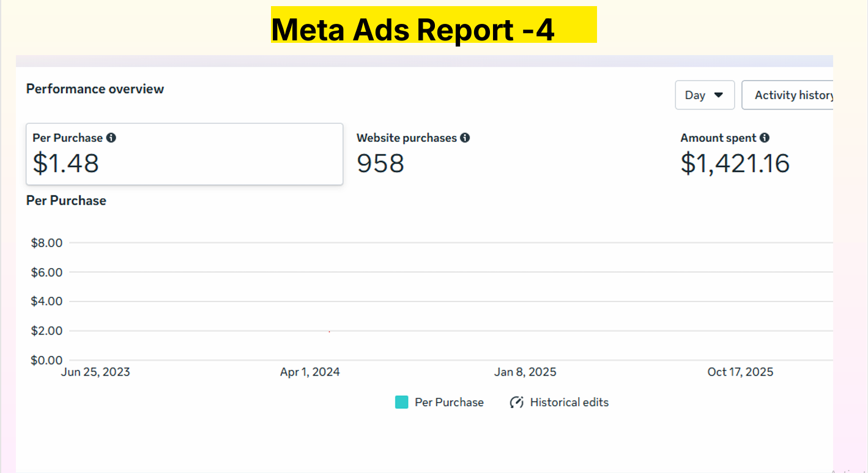Viewport: 868px width, 473px height.
Task: Click the Per Purchase chart title
Action: [x=66, y=201]
